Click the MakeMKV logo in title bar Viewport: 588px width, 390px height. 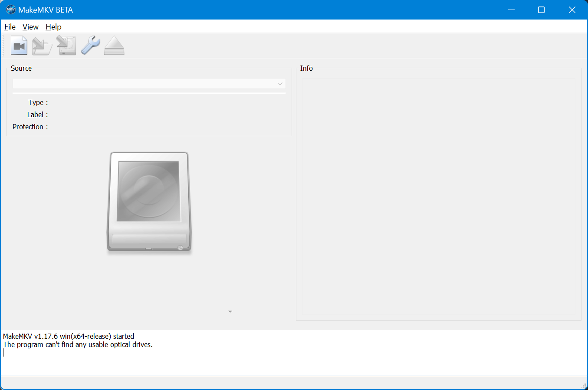click(10, 10)
